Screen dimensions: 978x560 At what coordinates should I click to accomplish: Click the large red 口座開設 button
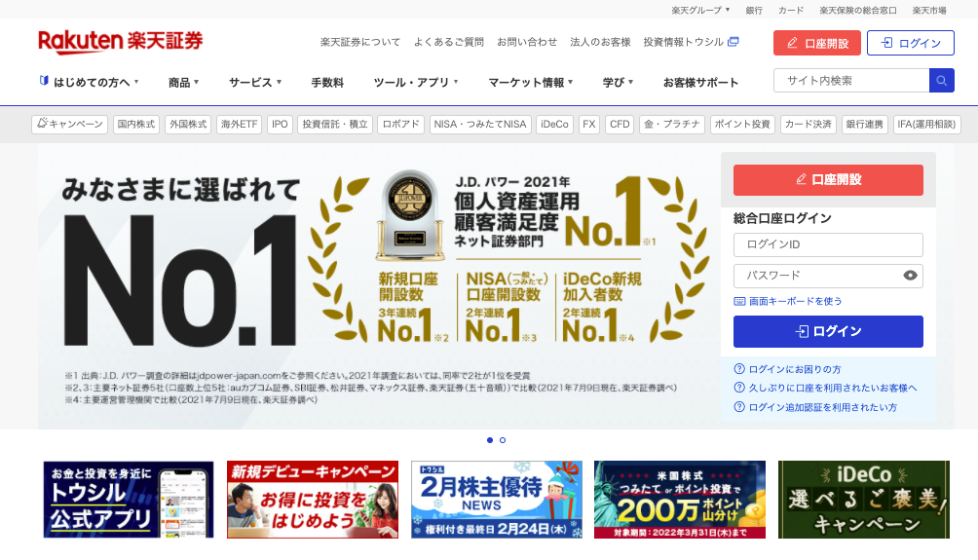[828, 179]
